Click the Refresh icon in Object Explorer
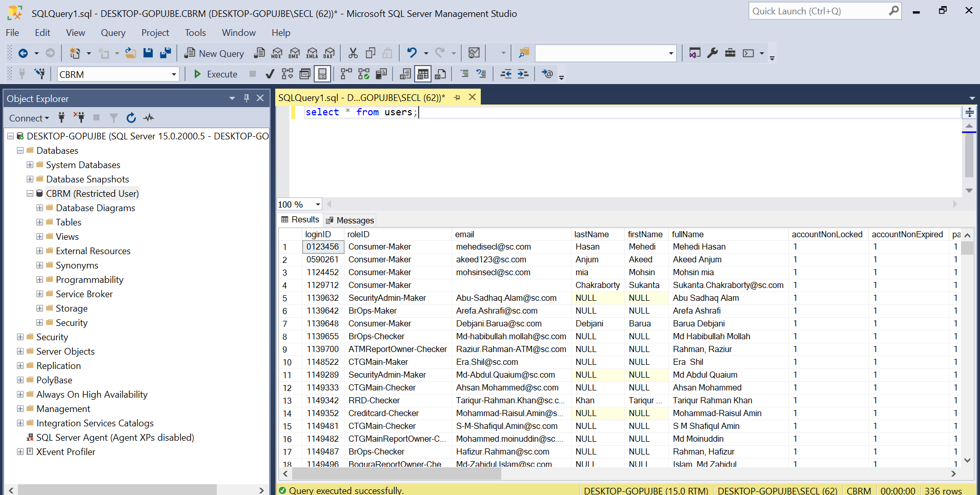The image size is (980, 495). tap(131, 118)
